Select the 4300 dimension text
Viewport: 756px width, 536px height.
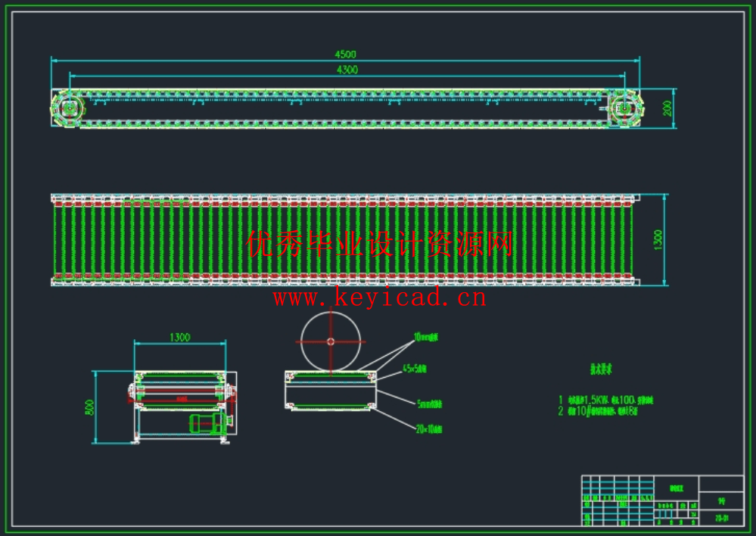[347, 70]
